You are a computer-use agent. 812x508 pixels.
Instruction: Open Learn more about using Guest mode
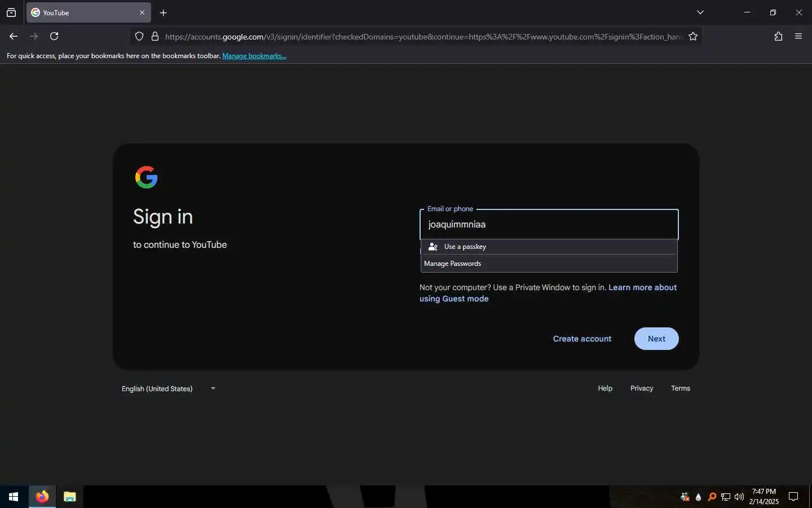coord(548,293)
